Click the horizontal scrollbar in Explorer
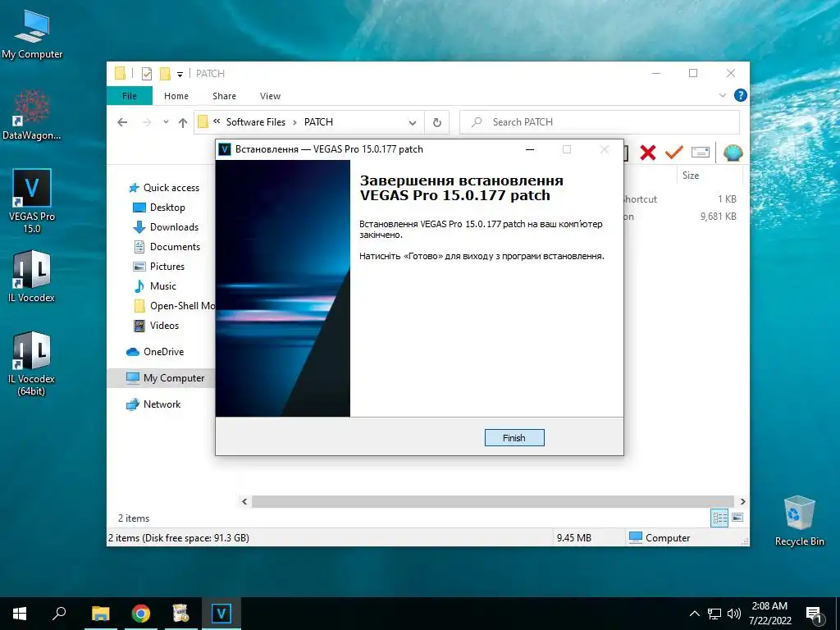 click(492, 501)
